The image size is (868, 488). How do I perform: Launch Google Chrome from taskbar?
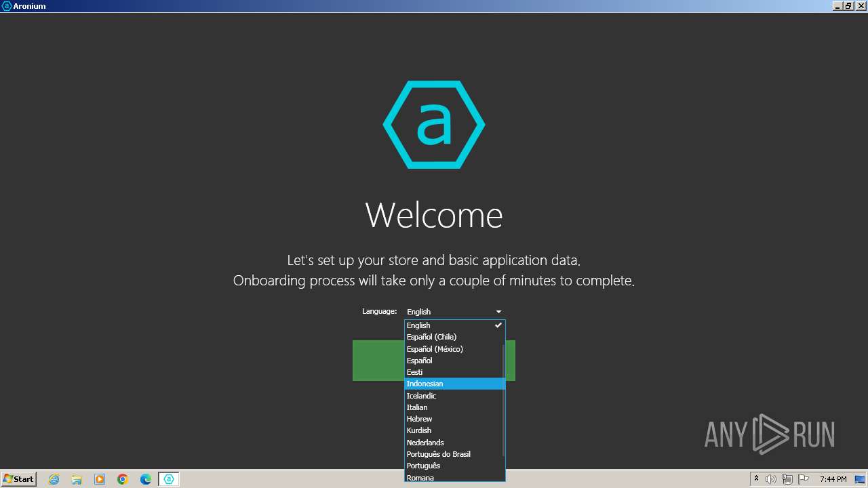coord(123,479)
